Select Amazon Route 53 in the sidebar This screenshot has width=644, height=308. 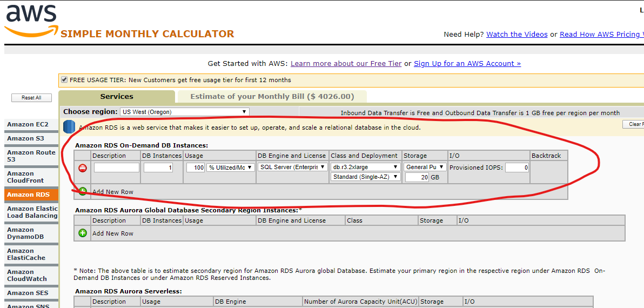coord(31,156)
